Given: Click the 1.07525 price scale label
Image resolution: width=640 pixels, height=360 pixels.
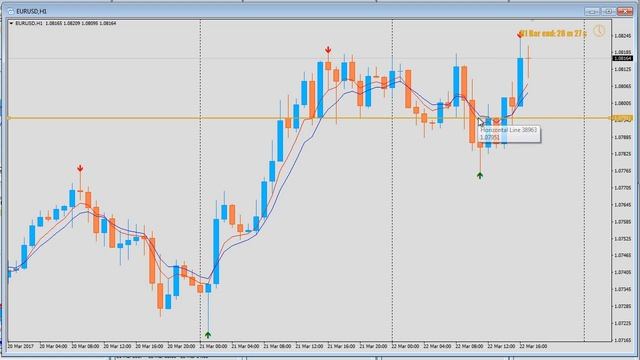Looking at the screenshot, I should point(622,239).
